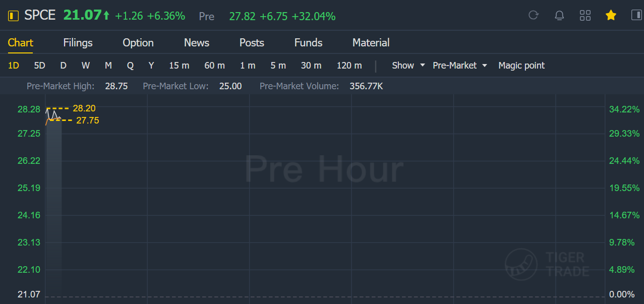Select the 15 m interval
The width and height of the screenshot is (644, 304).
pos(180,66)
